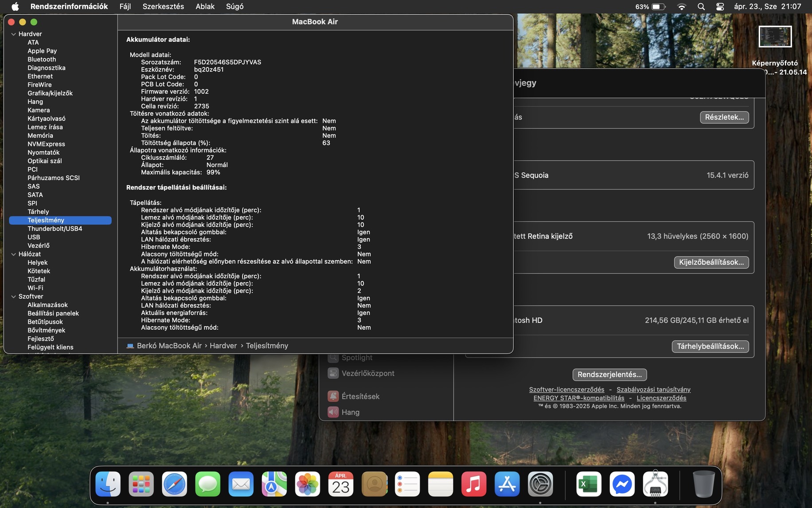The height and width of the screenshot is (508, 812).
Task: Select Alkalmazások under Szoftver
Action: point(47,305)
